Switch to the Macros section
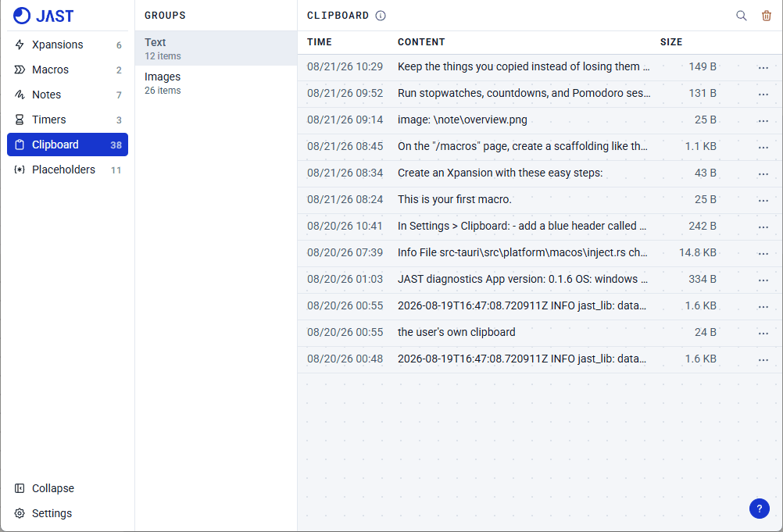The image size is (783, 532). coord(67,70)
